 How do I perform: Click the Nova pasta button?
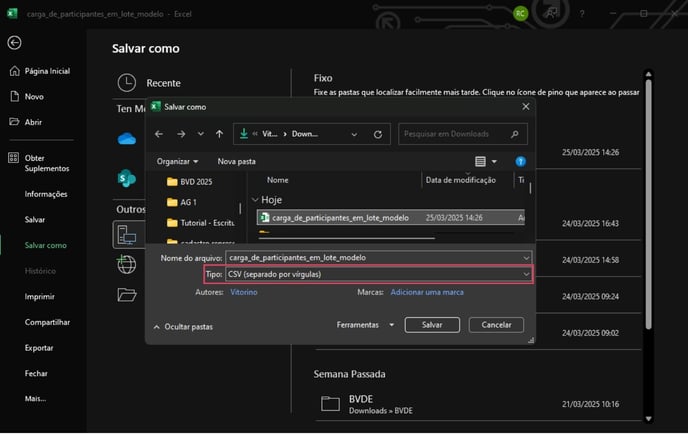pos(236,161)
